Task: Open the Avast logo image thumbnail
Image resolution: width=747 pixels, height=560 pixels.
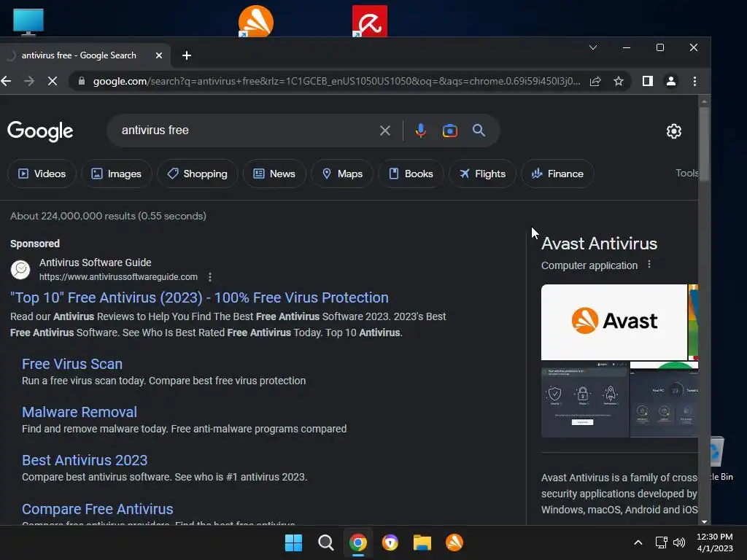Action: coord(614,322)
